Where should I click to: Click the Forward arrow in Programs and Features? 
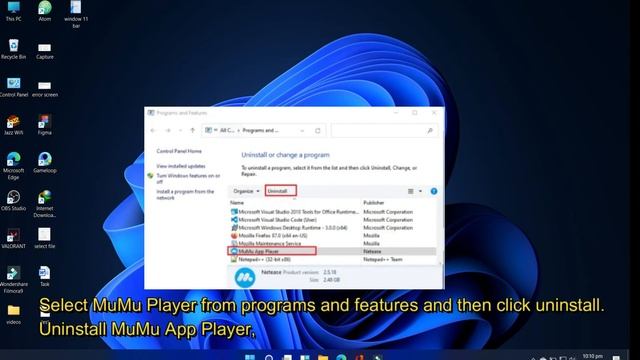click(168, 131)
